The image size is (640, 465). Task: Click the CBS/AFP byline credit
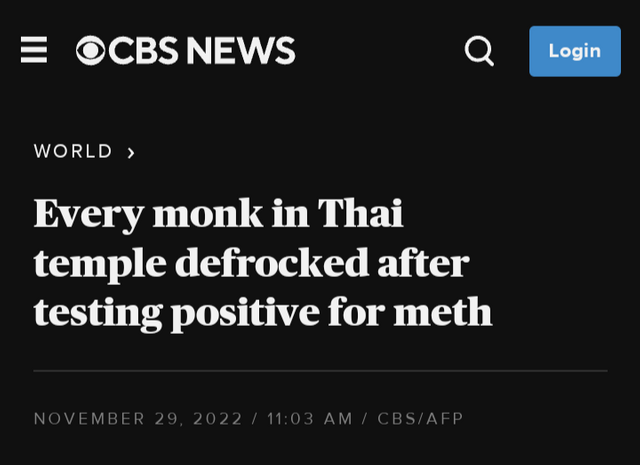[420, 418]
